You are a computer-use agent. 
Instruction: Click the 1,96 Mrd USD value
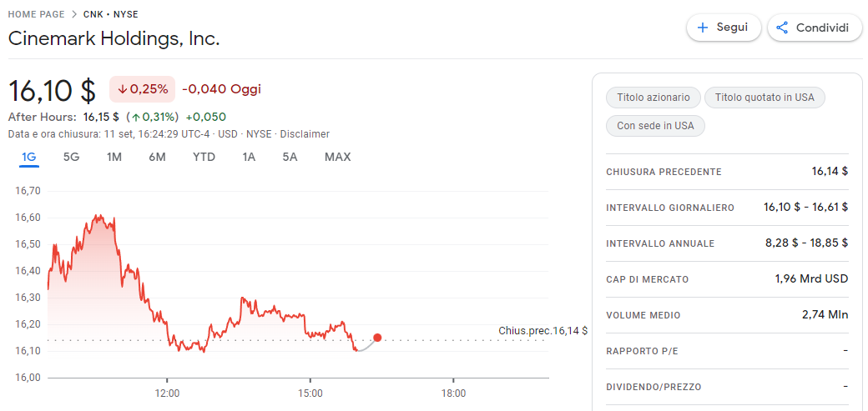811,279
